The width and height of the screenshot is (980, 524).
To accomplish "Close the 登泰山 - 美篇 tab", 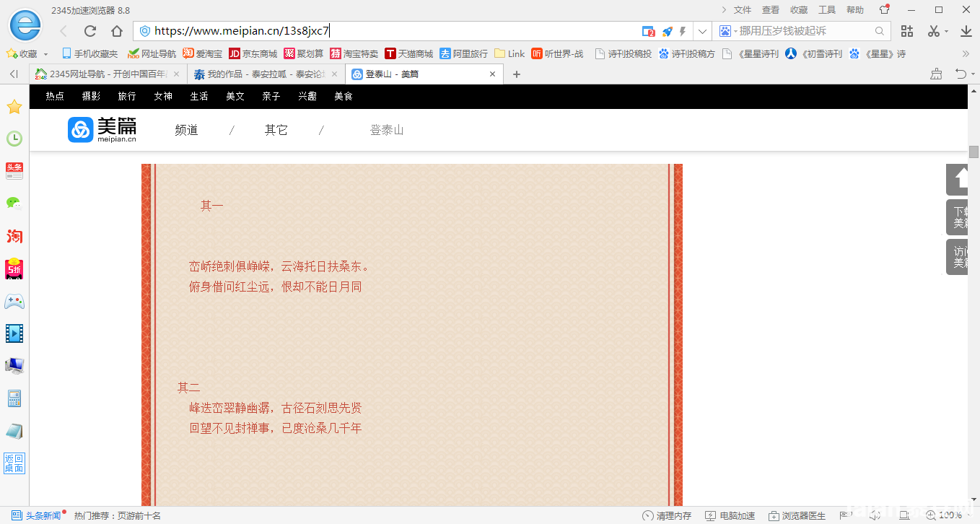I will click(x=493, y=74).
